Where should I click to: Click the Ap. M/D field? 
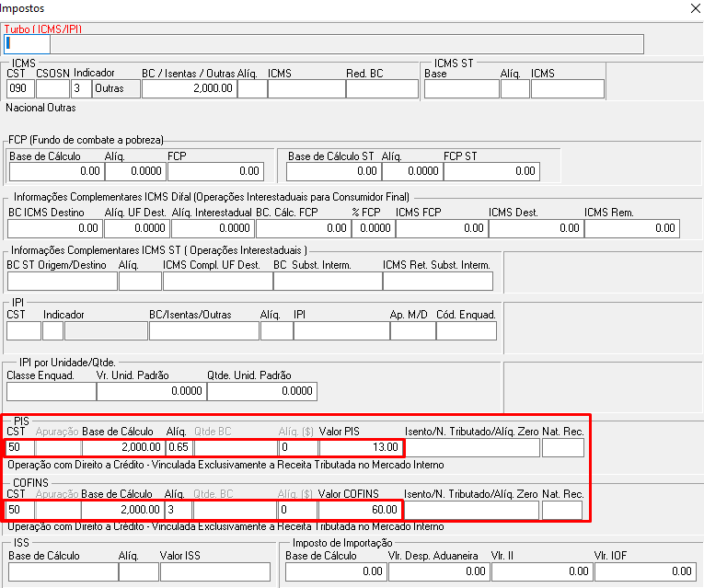pyautogui.click(x=413, y=330)
